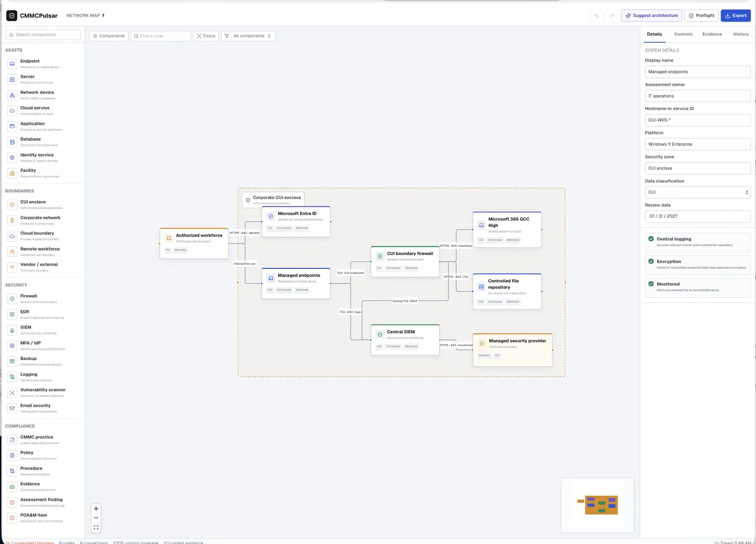Select the Email security palette icon
This screenshot has width=756, height=544.
[12, 408]
